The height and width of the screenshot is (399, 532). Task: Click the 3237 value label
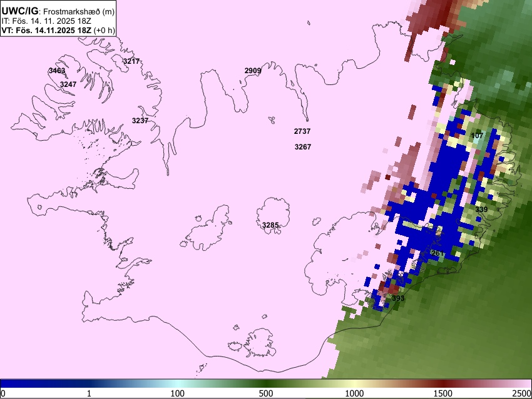pos(140,121)
